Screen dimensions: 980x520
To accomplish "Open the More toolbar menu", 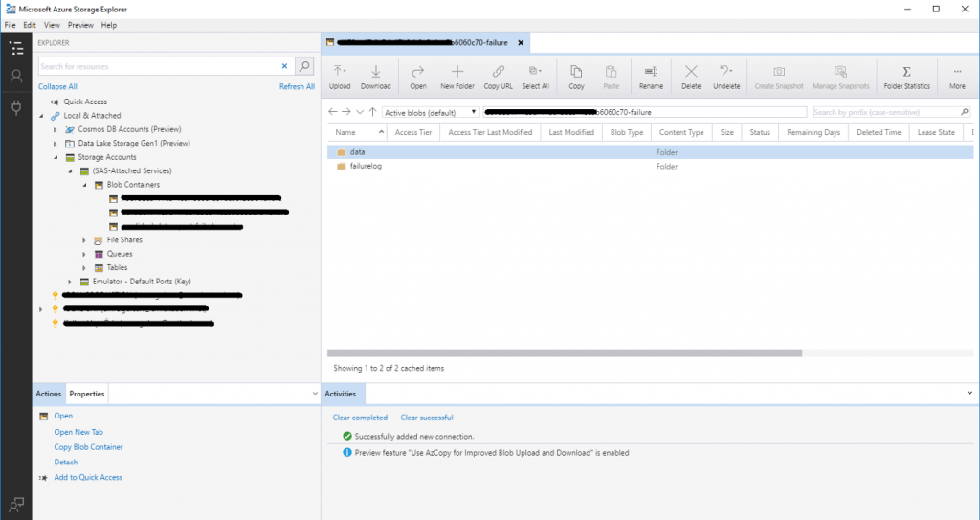I will point(957,77).
